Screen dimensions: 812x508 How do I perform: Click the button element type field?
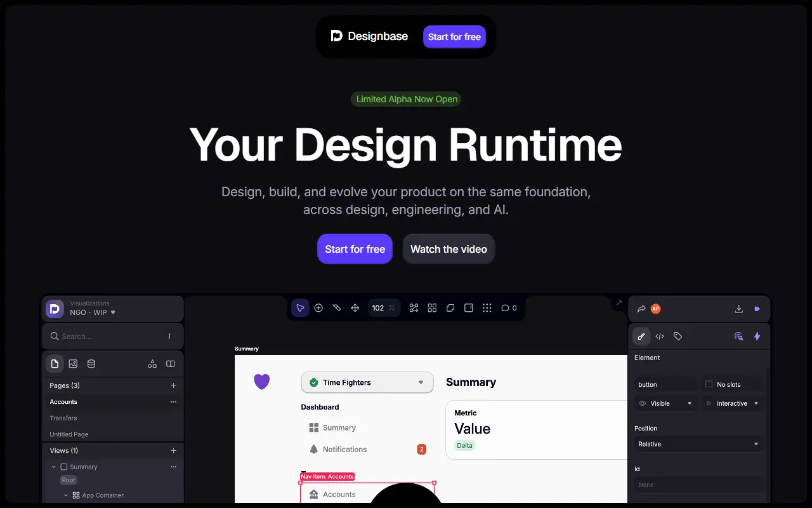[666, 385]
